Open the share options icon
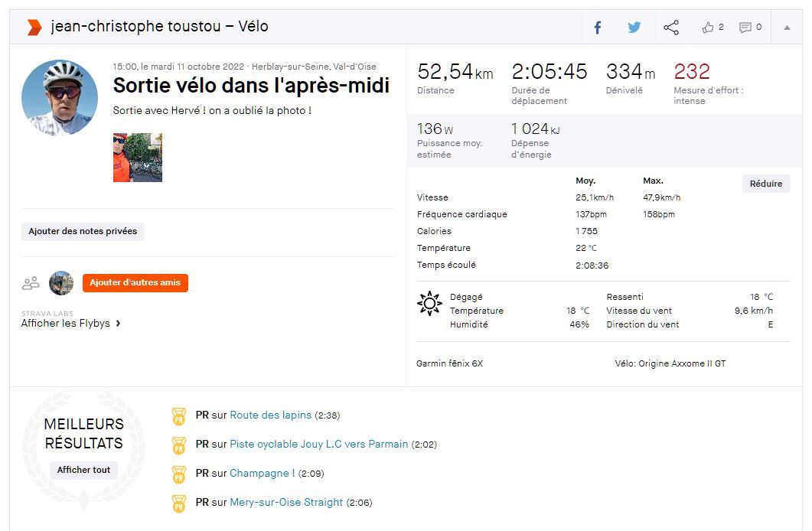The height and width of the screenshot is (531, 812). pos(671,28)
